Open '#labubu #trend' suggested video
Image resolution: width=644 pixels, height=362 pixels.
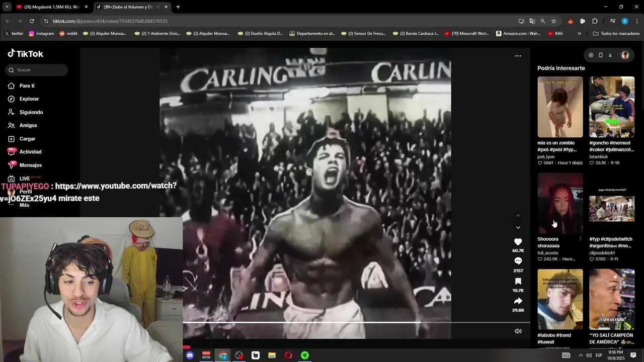click(560, 299)
